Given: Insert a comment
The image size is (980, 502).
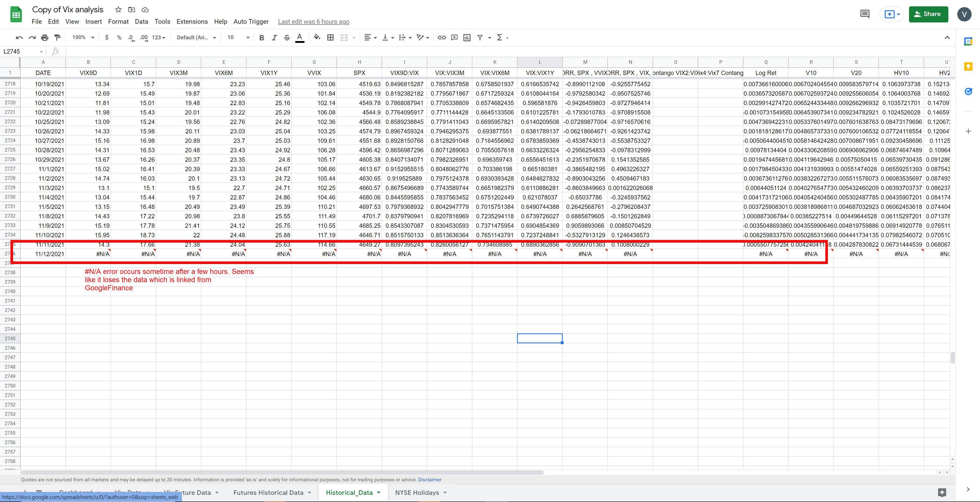Looking at the screenshot, I should tap(454, 37).
